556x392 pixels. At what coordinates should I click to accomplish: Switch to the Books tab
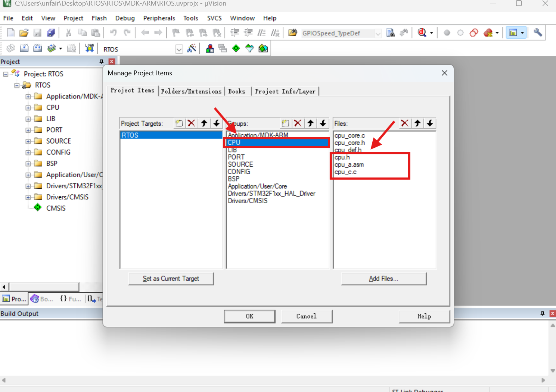[x=237, y=91]
